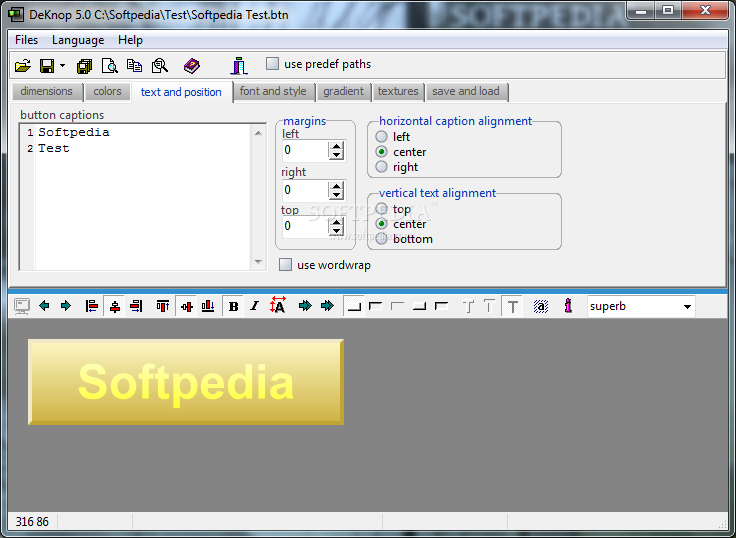Click the magenta info 'i' icon

tap(568, 306)
